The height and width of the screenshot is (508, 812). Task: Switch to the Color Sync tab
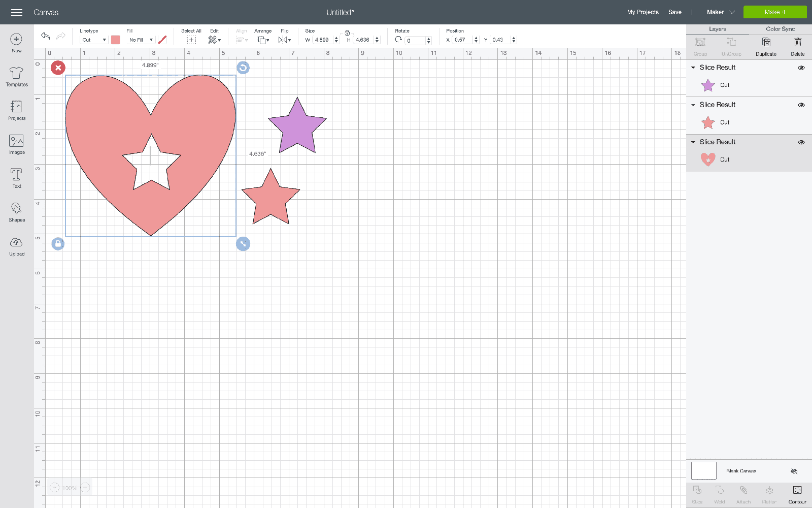(780, 29)
